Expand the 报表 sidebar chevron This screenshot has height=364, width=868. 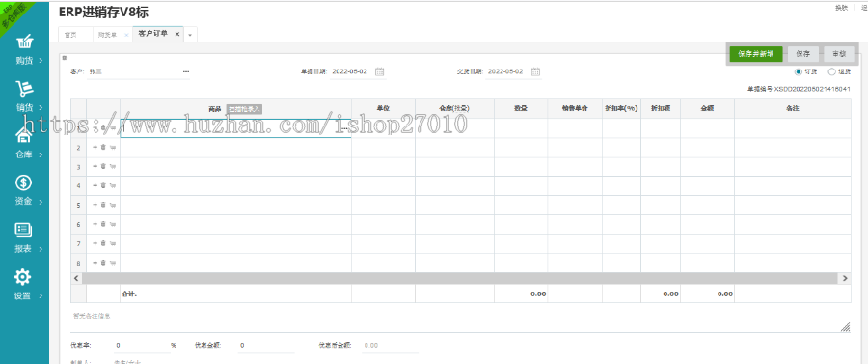41,249
